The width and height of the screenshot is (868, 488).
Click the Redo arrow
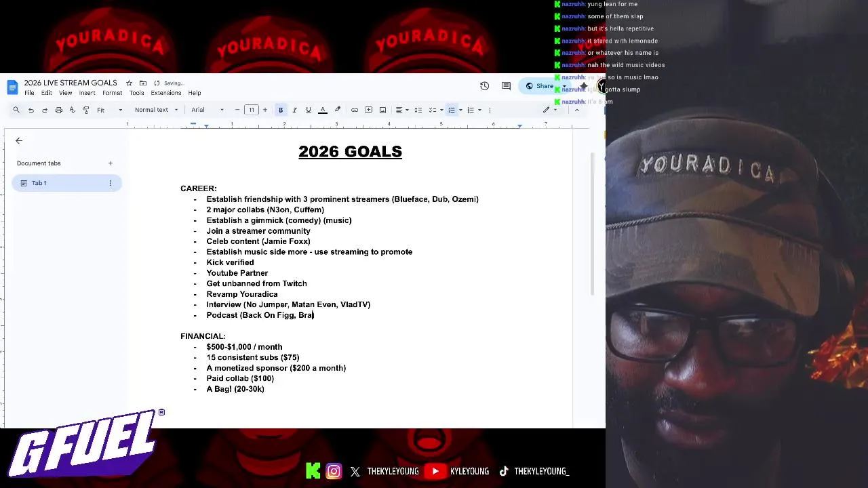click(x=45, y=110)
